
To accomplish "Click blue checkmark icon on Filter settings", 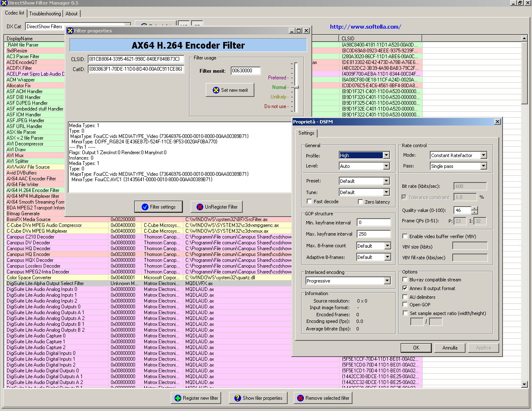I will [x=145, y=207].
